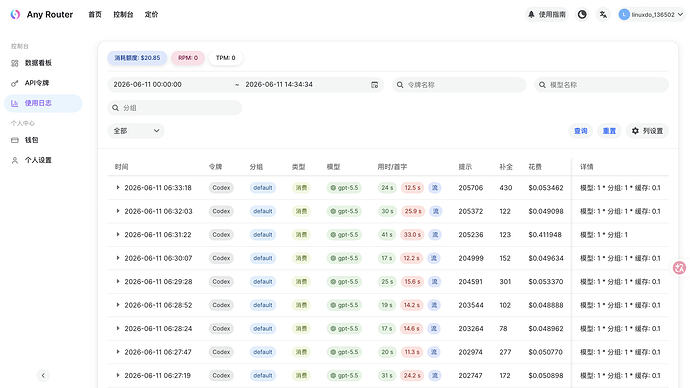Click the API令牌 key icon
The height and width of the screenshot is (388, 690).
15,83
